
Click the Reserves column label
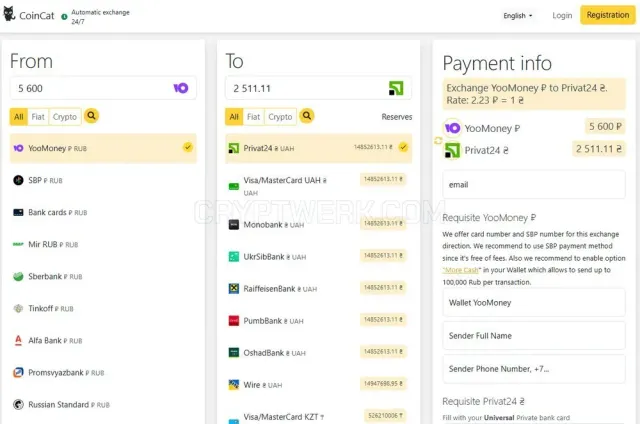[397, 117]
